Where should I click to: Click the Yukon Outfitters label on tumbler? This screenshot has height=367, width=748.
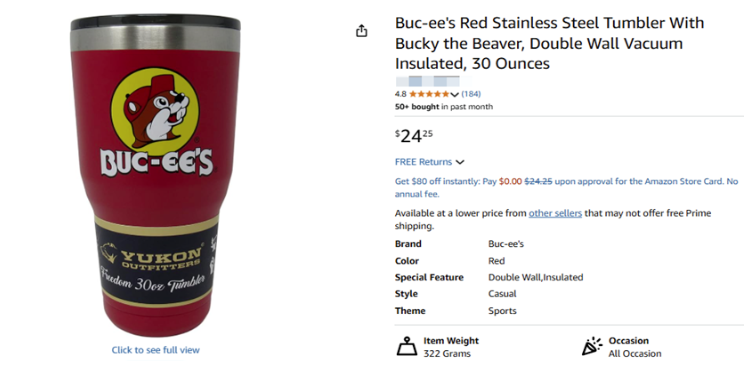click(x=156, y=264)
